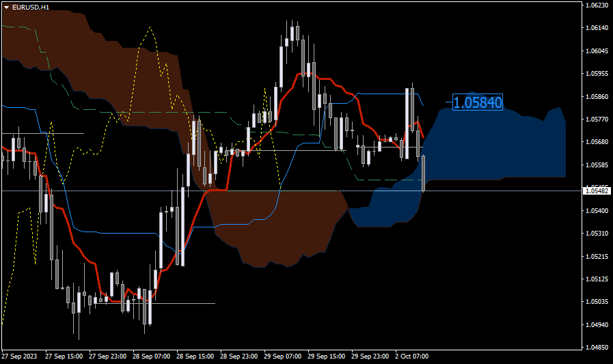613x364 pixels.
Task: Click the 1.06140 price on the scale
Action: point(597,28)
